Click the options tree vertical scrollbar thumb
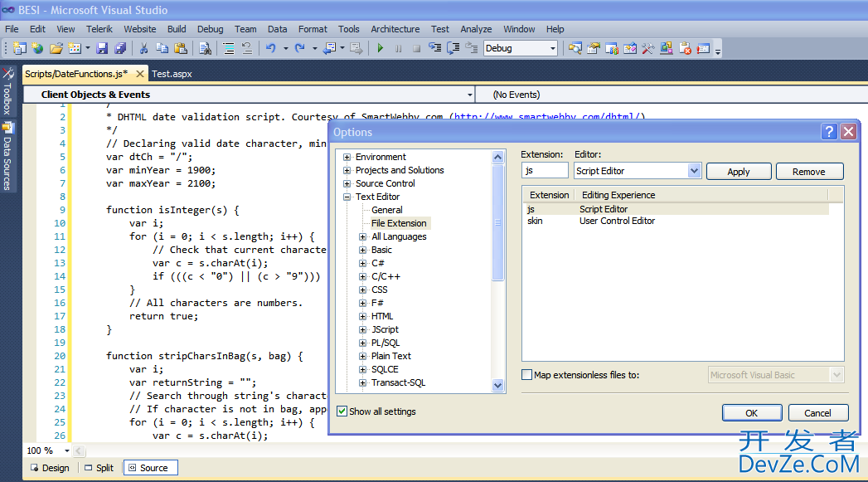Screen dimensions: 868x482 [x=497, y=222]
